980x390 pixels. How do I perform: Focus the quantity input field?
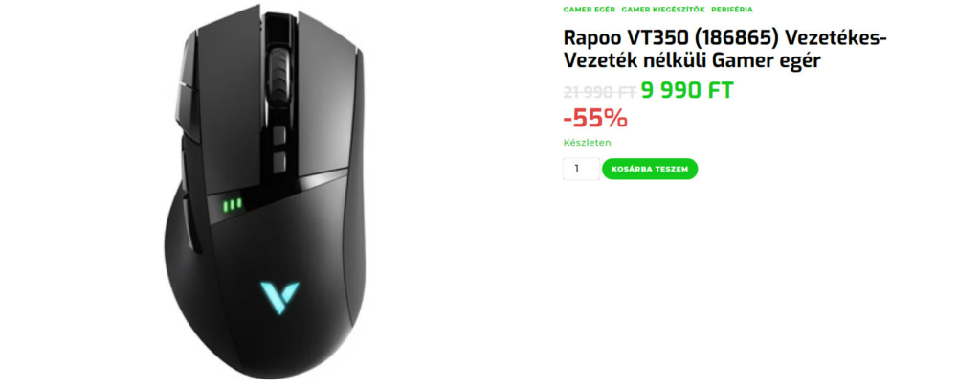coord(581,169)
